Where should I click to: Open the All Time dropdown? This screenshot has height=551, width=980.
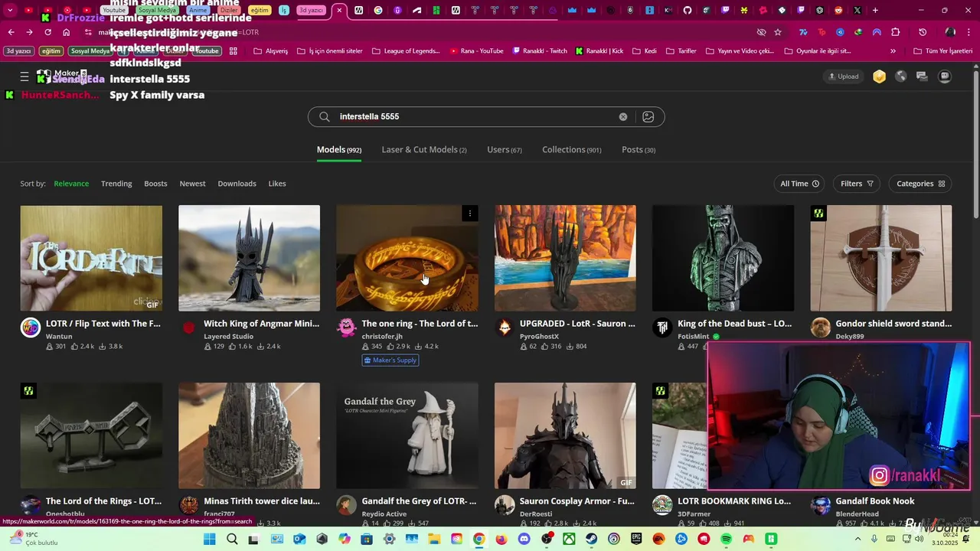click(x=799, y=184)
